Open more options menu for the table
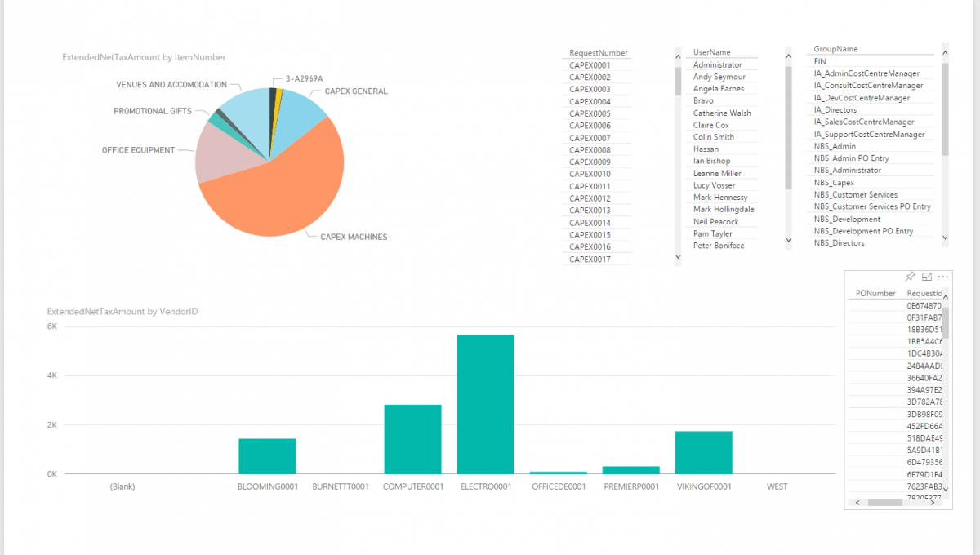Screen dimensions: 980x555 point(942,277)
